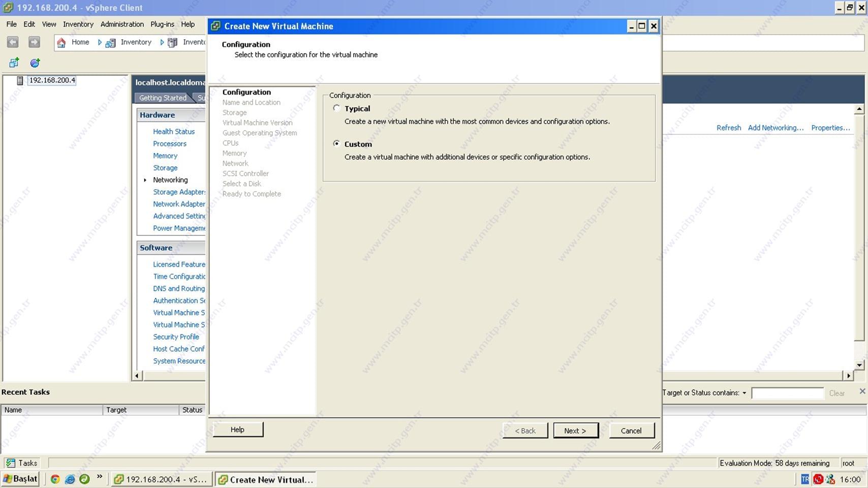Open System Resource link
Screen dimensions: 868x488
coord(179,361)
